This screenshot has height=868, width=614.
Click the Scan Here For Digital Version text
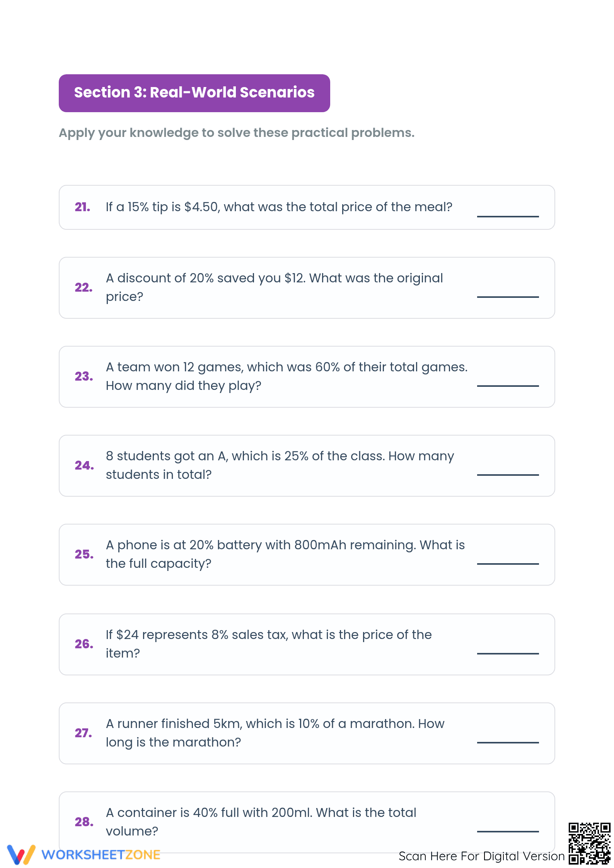click(x=482, y=856)
